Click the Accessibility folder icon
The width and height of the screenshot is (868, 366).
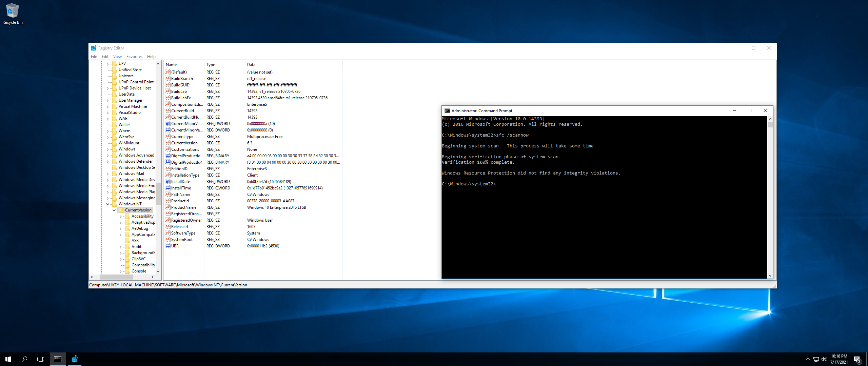pos(127,216)
